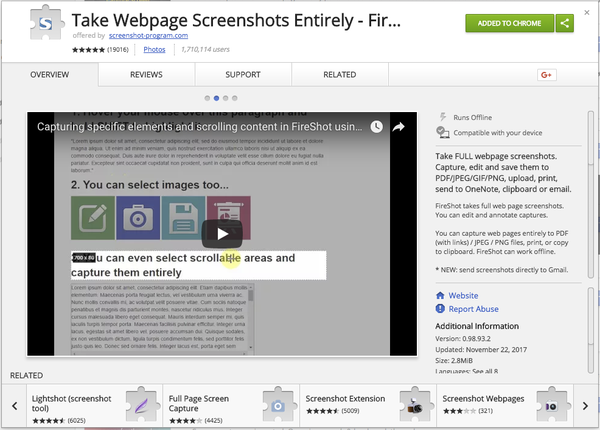Click the FireShot extension puzzle icon
600x430 pixels.
coord(46,23)
